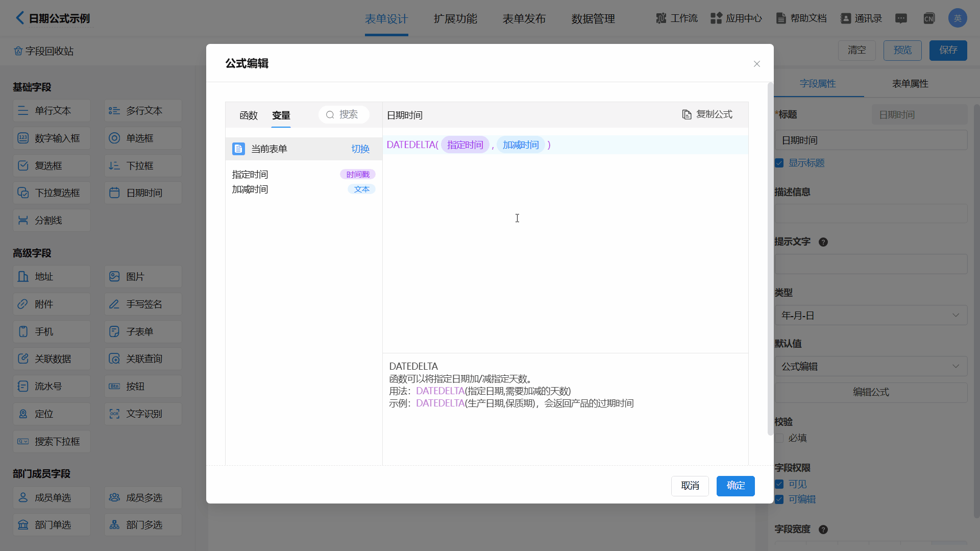The image size is (980, 551).
Task: Switch to the 字段属性 tab
Action: point(818,84)
